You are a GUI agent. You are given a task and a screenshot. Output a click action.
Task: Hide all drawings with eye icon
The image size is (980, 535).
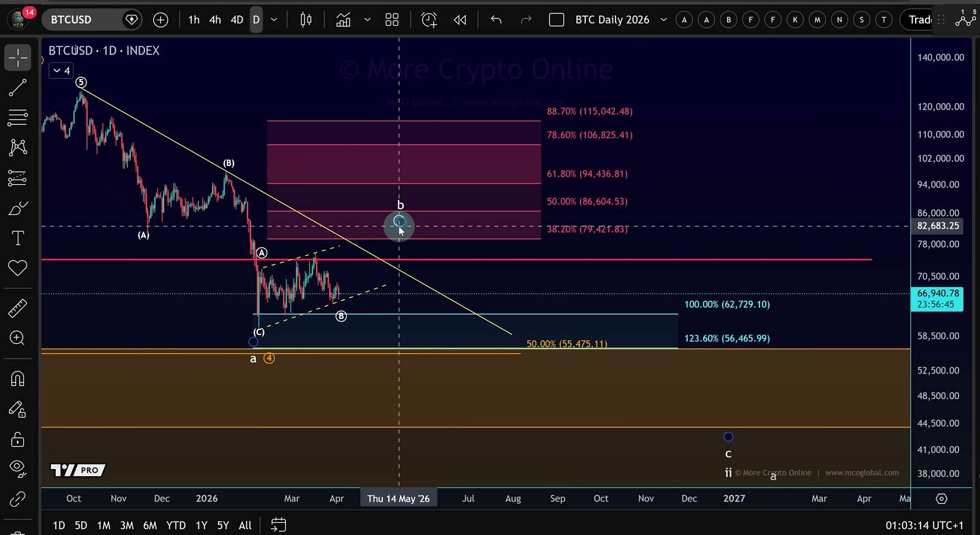tap(18, 468)
